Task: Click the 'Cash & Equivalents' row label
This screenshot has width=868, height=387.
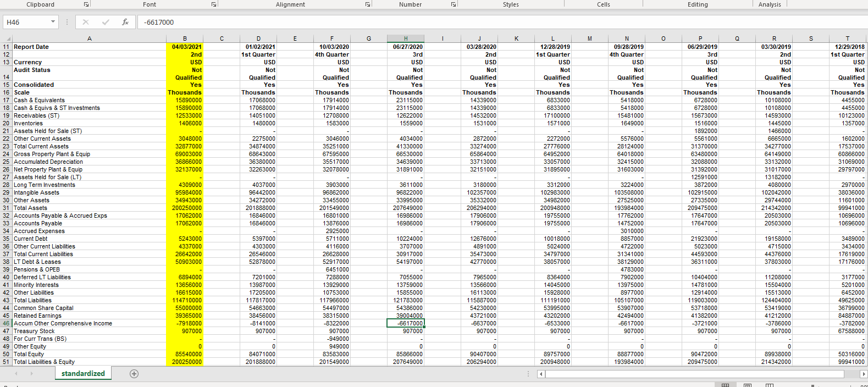Action: 39,100
